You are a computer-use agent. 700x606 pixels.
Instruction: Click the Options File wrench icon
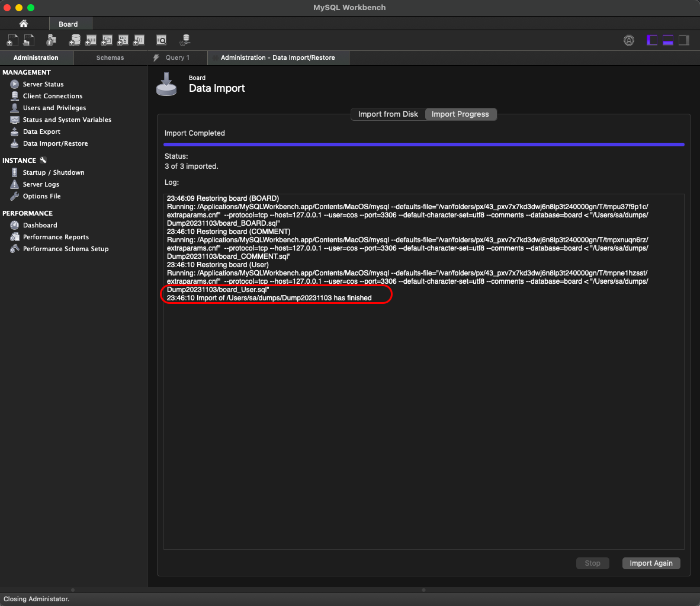15,196
